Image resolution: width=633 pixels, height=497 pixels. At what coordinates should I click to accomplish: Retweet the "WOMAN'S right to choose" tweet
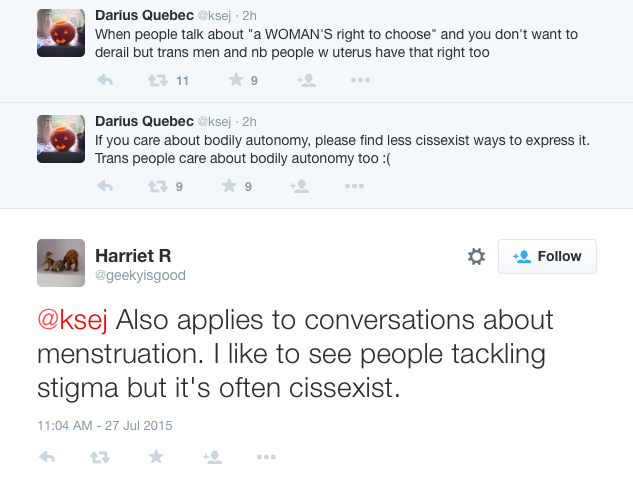click(157, 81)
